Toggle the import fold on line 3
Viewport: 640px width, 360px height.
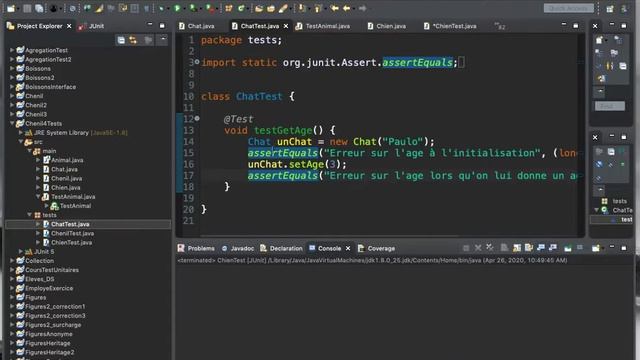tap(197, 62)
